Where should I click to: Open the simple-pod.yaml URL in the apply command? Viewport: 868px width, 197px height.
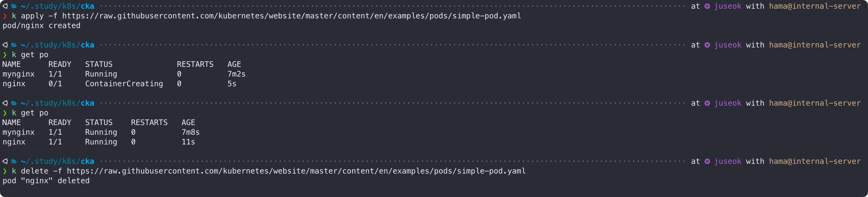(x=291, y=16)
